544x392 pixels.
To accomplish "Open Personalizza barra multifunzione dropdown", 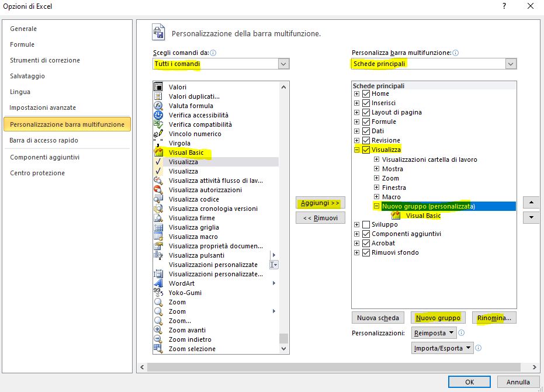I will pyautogui.click(x=511, y=64).
